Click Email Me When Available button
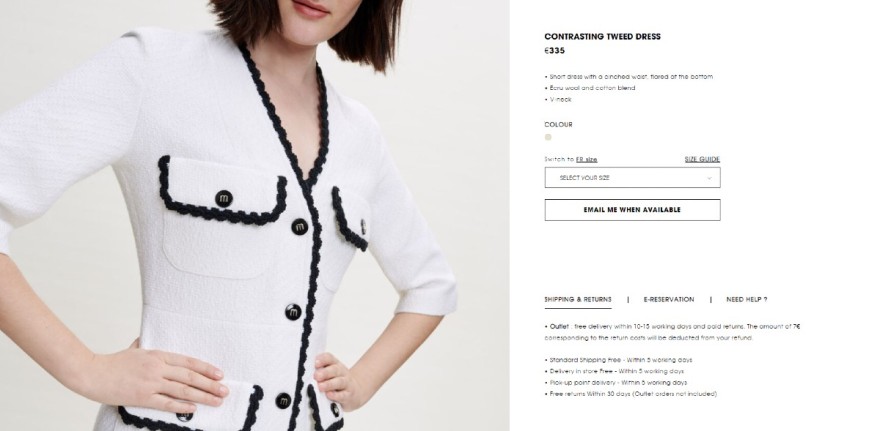Image resolution: width=880 pixels, height=431 pixels. coord(632,210)
